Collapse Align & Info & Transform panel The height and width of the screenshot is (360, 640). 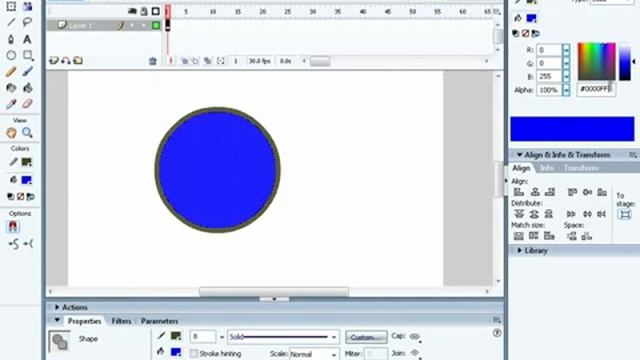pos(520,155)
